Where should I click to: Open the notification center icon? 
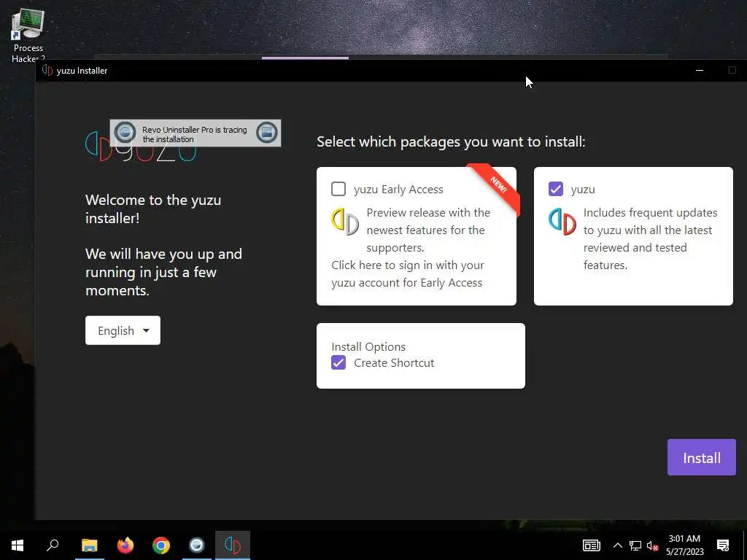click(723, 545)
